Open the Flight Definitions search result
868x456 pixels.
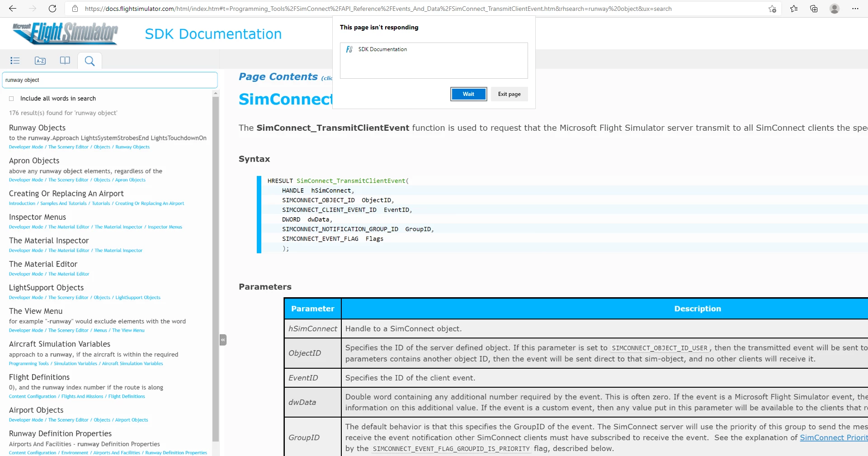pyautogui.click(x=39, y=377)
